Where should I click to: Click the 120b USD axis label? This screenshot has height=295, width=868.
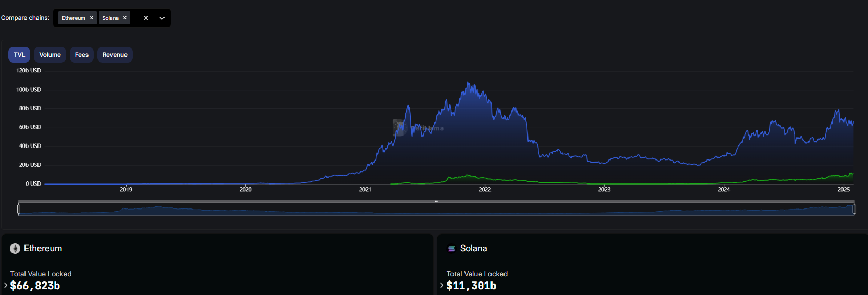click(29, 70)
